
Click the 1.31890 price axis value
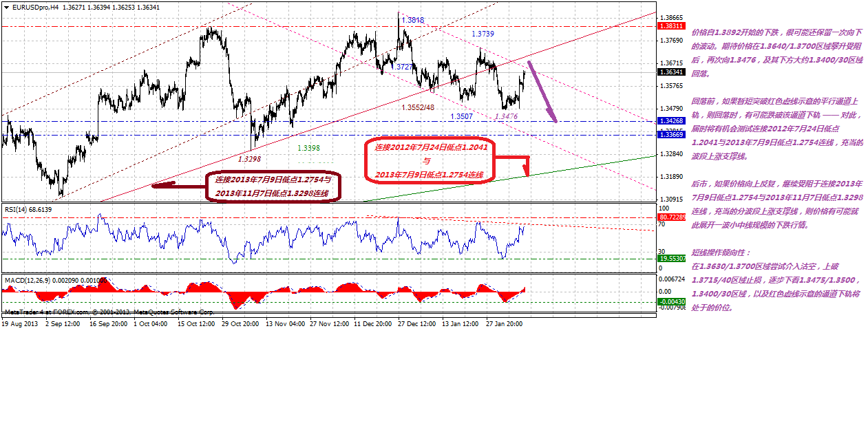tap(670, 177)
